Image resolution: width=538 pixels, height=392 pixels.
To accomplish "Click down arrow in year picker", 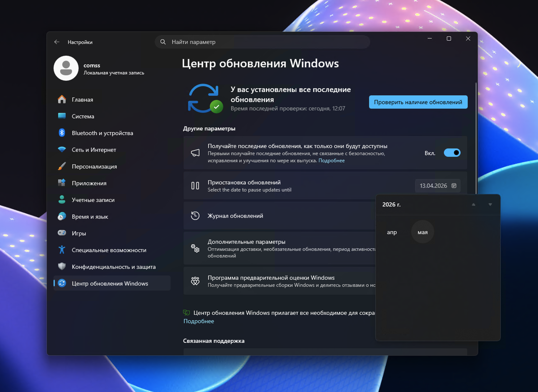I will (x=490, y=204).
